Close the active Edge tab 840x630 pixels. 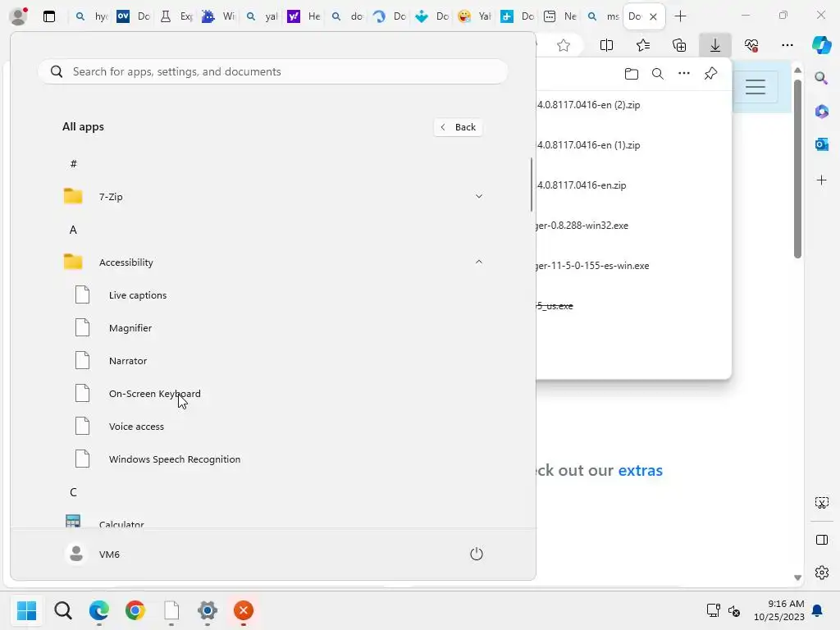[653, 16]
